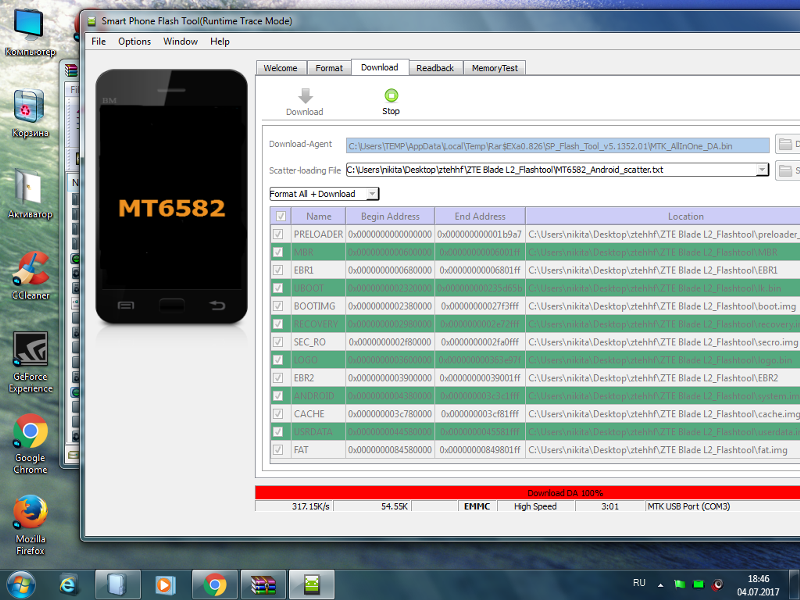The image size is (800, 600).
Task: Open the Help menu
Action: click(x=220, y=41)
